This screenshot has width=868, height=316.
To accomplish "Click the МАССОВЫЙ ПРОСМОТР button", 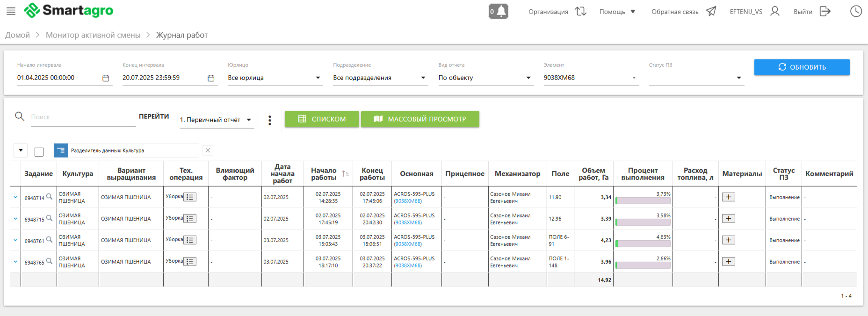I will click(x=420, y=119).
